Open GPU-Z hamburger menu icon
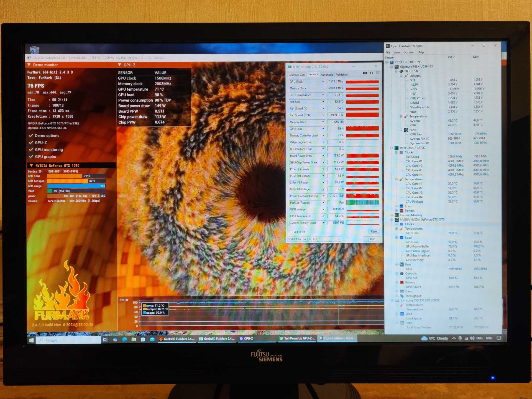The width and height of the screenshot is (532, 399). pos(378,73)
